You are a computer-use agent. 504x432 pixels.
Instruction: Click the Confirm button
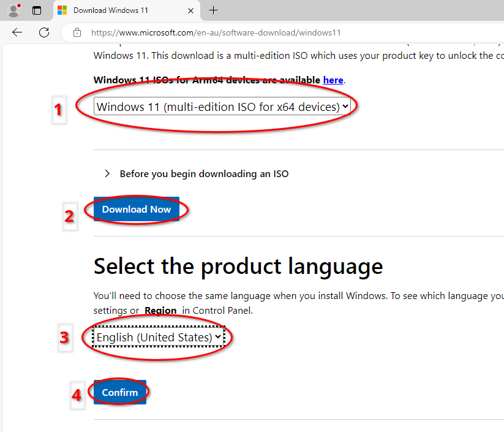click(x=120, y=392)
